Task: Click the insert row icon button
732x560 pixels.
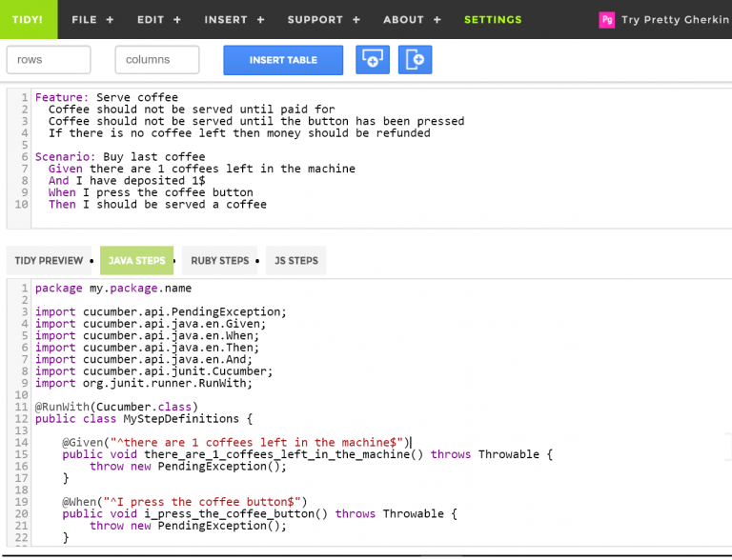Action: tap(373, 60)
